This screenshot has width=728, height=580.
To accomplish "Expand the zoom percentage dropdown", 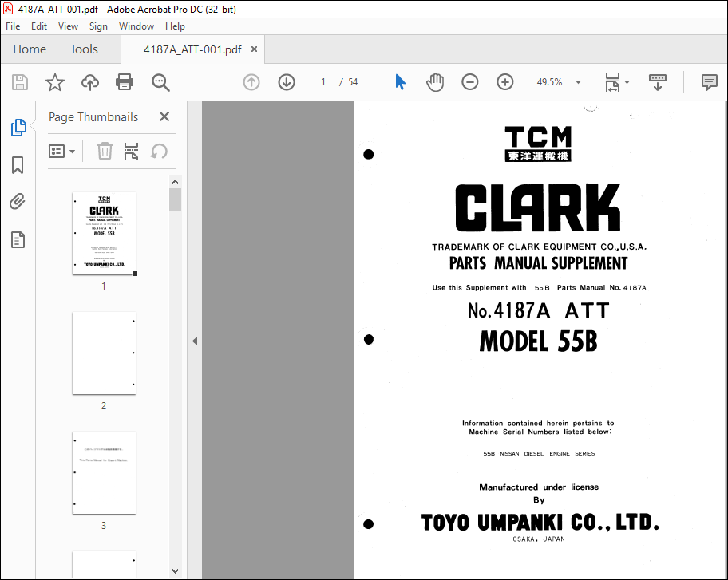I will coord(578,82).
